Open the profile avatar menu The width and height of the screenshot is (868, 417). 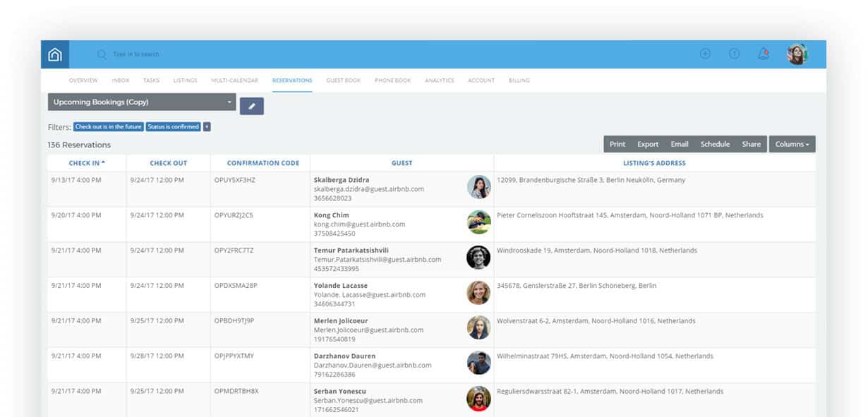tap(797, 54)
